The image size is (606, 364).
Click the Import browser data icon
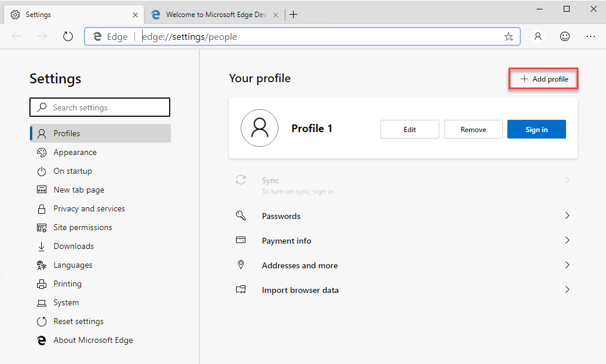click(241, 289)
